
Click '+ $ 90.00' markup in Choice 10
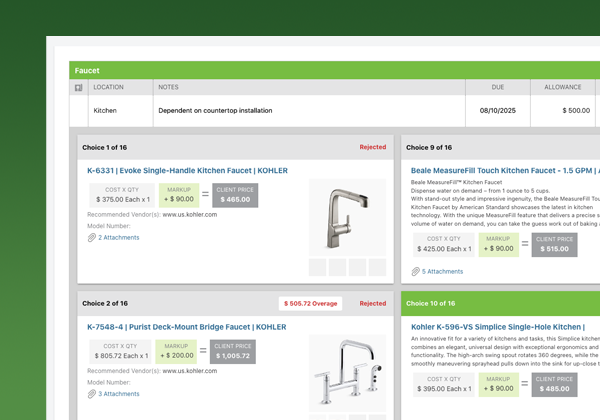[x=499, y=385]
